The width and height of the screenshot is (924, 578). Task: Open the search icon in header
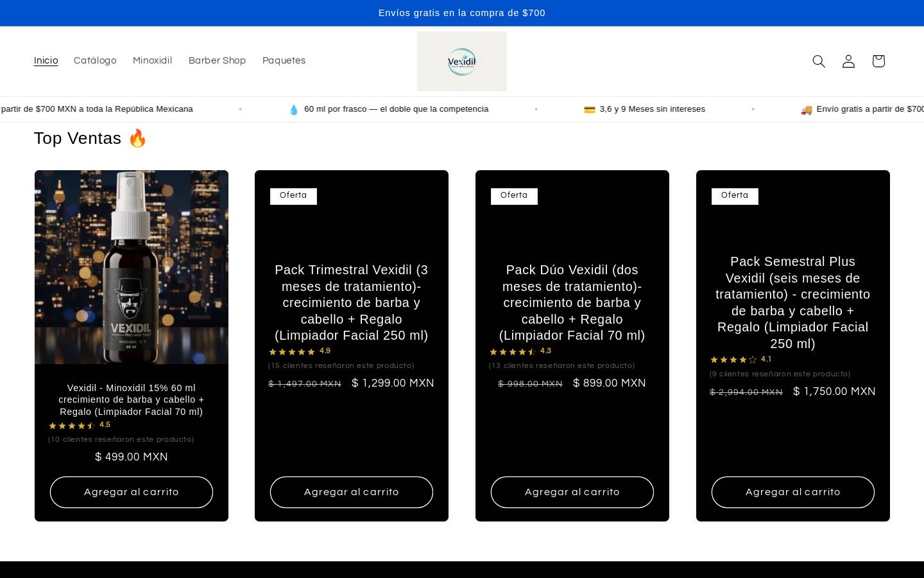(819, 61)
